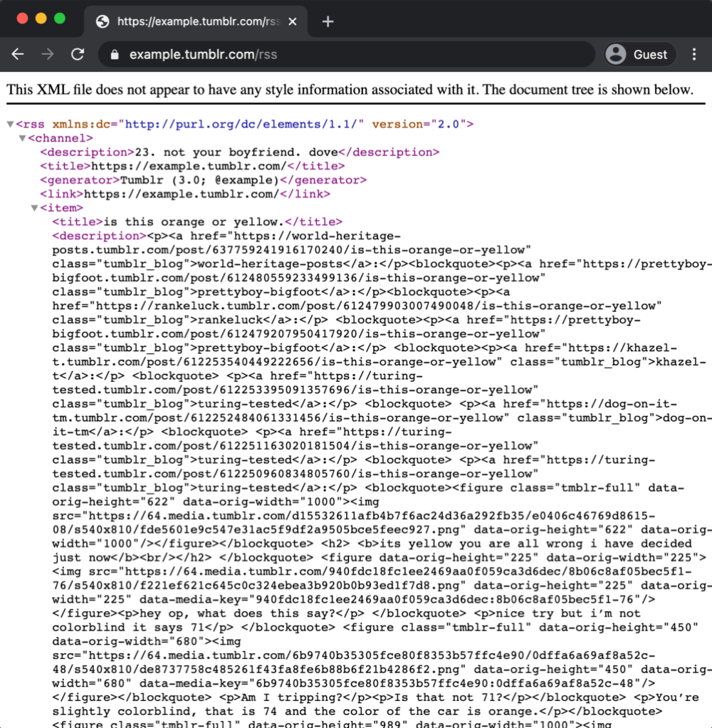The width and height of the screenshot is (712, 728).
Task: Click the globe favicon in the tab
Action: pos(103,21)
